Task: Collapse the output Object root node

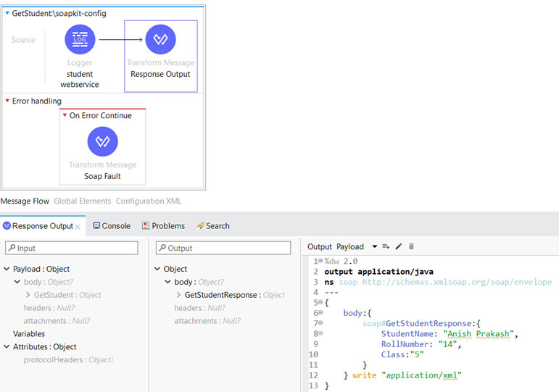Action: [157, 269]
